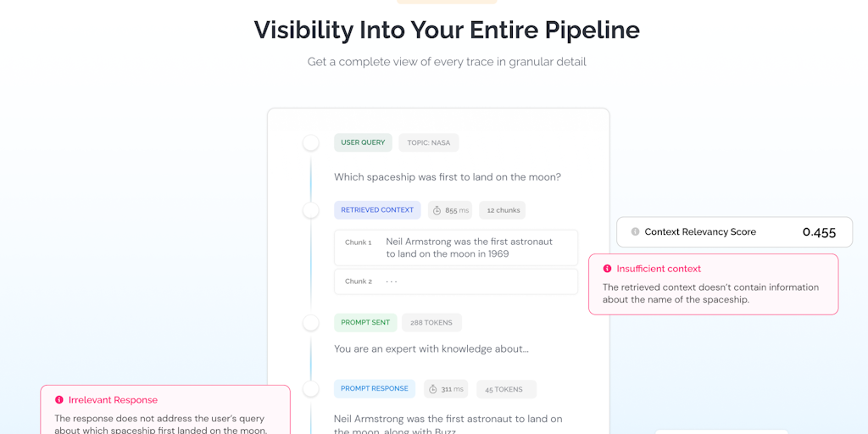
Task: Click the info icon on Context Relevancy Score
Action: (x=635, y=231)
